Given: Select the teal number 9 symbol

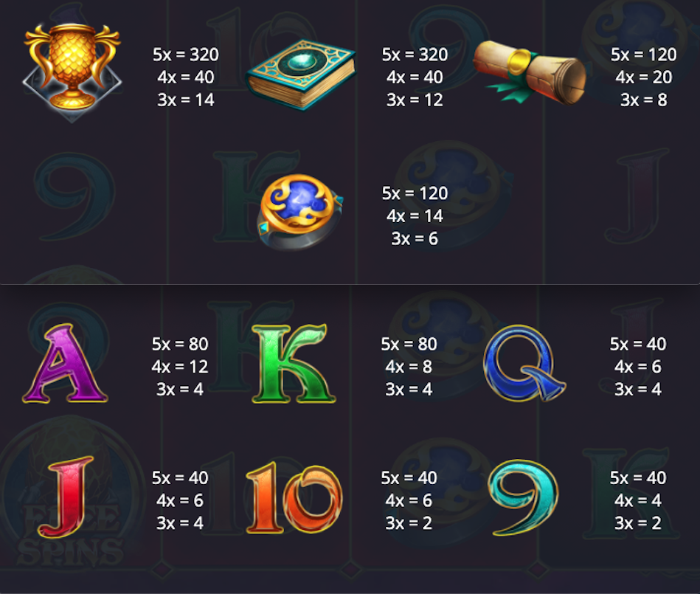Looking at the screenshot, I should 523,497.
